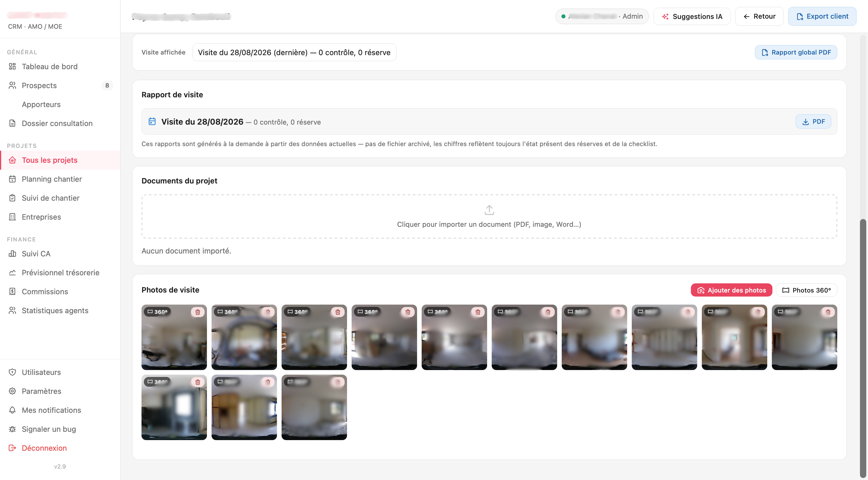Click the Utilisateurs shield icon

pos(12,372)
